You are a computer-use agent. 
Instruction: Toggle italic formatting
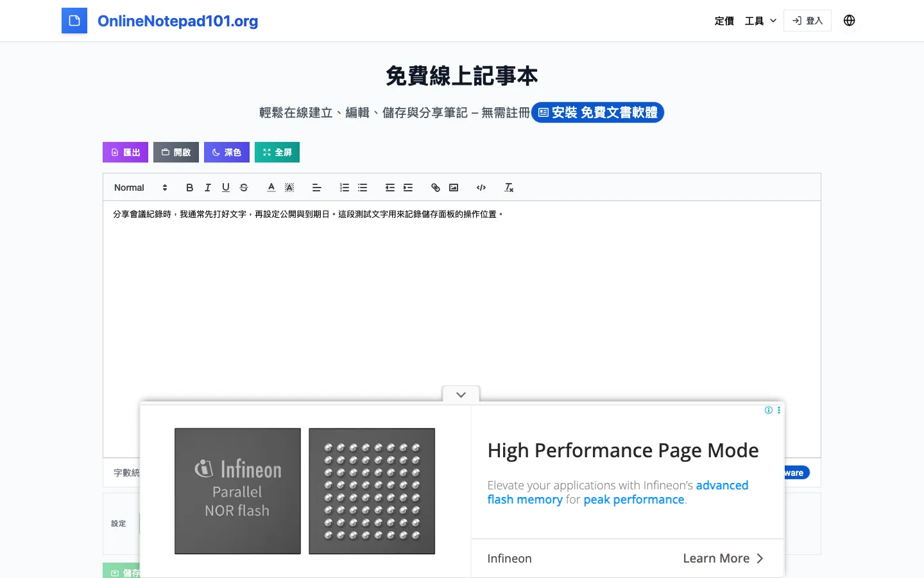(207, 188)
